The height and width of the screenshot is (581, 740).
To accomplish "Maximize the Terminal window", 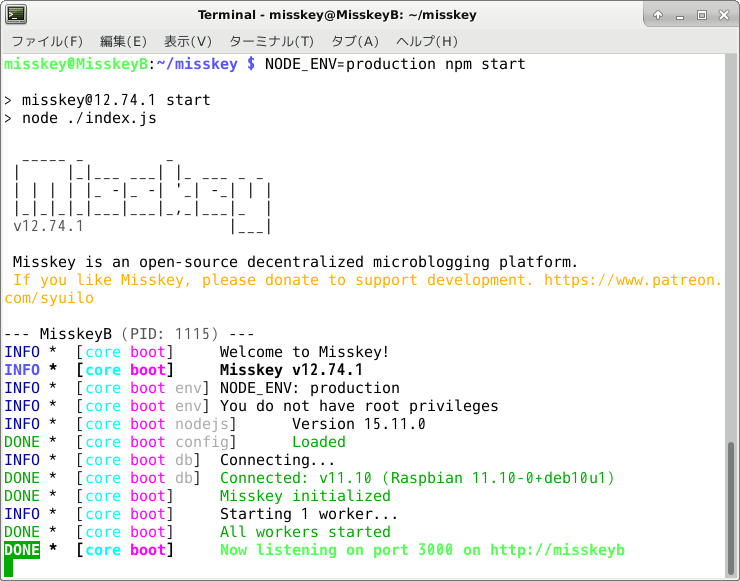I will tap(702, 15).
